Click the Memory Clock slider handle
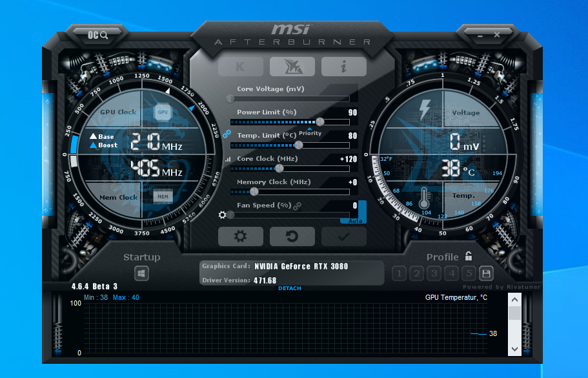The image size is (588, 378). point(254,191)
